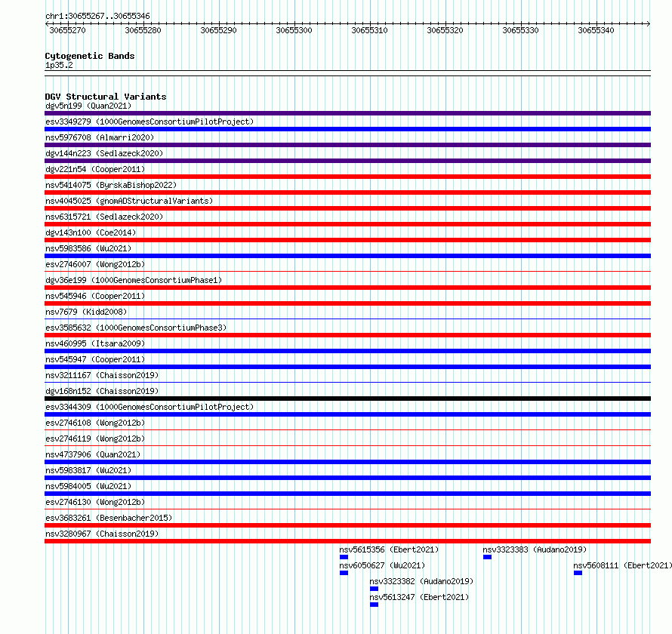Select the purple dgv5n199 feature bar

click(x=347, y=113)
